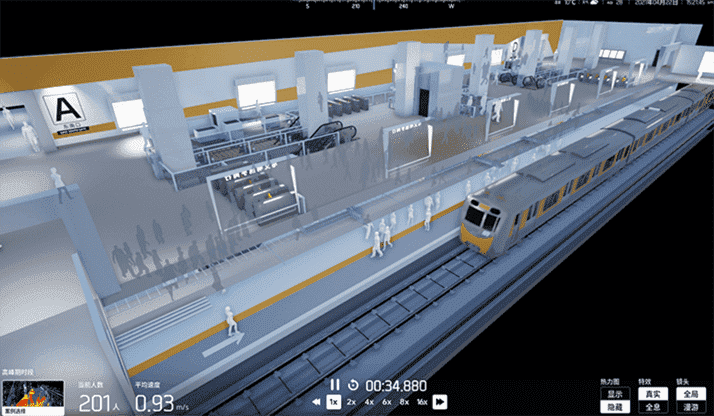Screen dimensions: 714x416
Task: Click the replay/reset timer icon
Action: [353, 385]
